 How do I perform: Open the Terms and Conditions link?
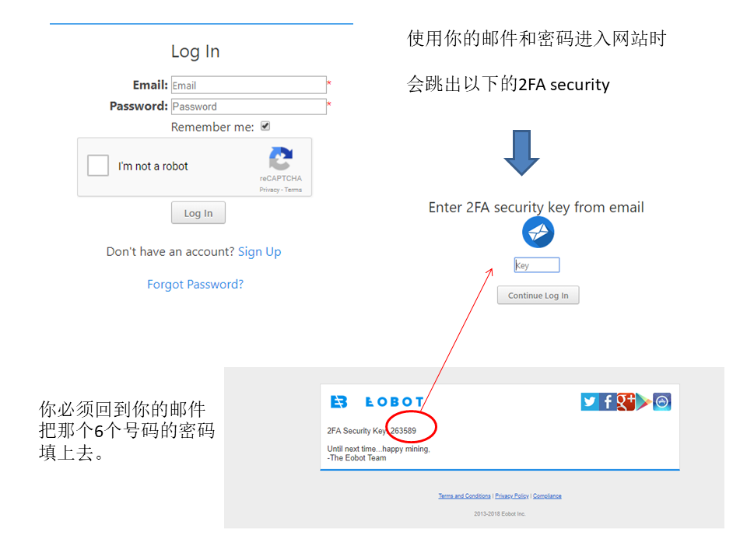[x=465, y=495]
